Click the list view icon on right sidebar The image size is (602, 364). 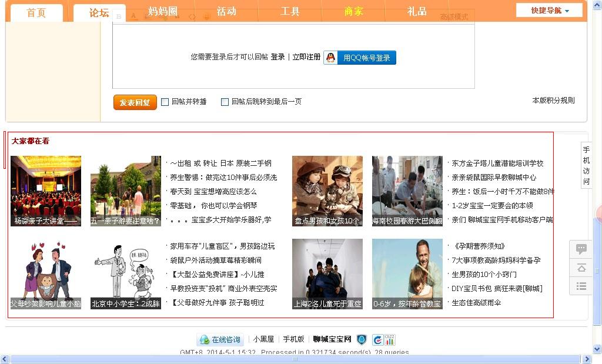581,286
